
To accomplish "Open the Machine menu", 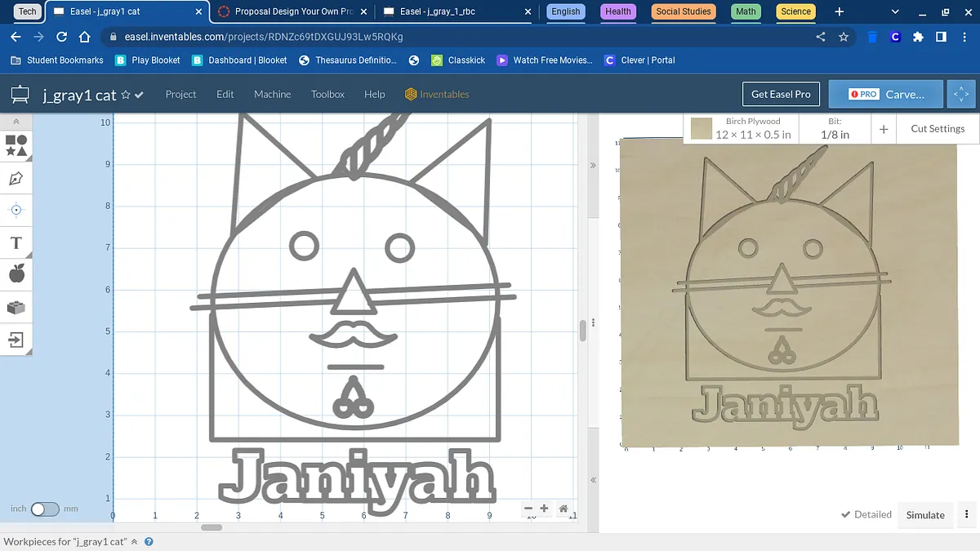I will click(272, 95).
